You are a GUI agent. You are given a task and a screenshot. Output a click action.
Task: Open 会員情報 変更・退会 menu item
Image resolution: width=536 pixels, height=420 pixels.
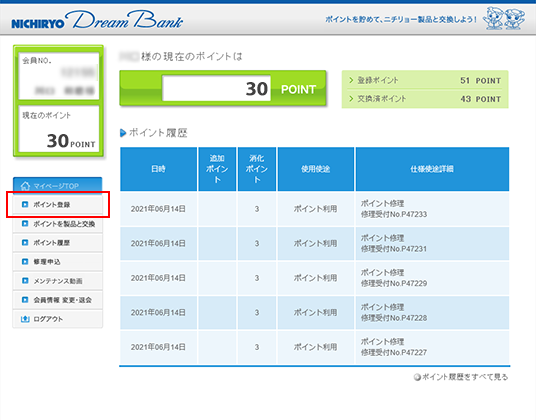pyautogui.click(x=57, y=300)
